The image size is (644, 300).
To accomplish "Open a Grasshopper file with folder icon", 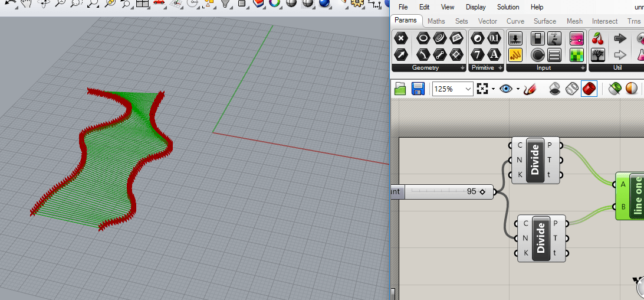I will [400, 89].
